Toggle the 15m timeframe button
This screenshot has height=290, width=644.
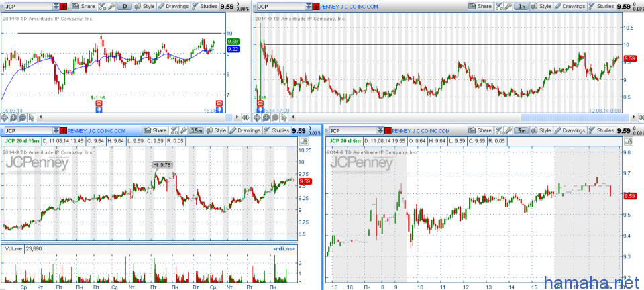[197, 131]
